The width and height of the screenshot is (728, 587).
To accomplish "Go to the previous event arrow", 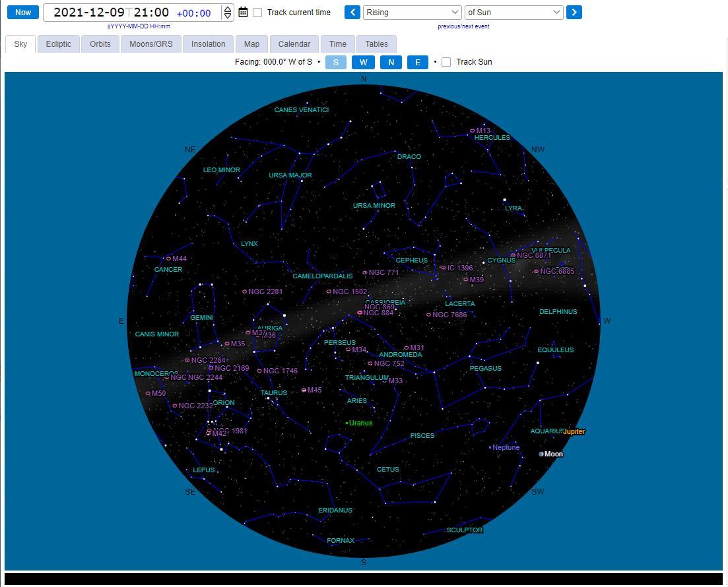I will click(352, 13).
